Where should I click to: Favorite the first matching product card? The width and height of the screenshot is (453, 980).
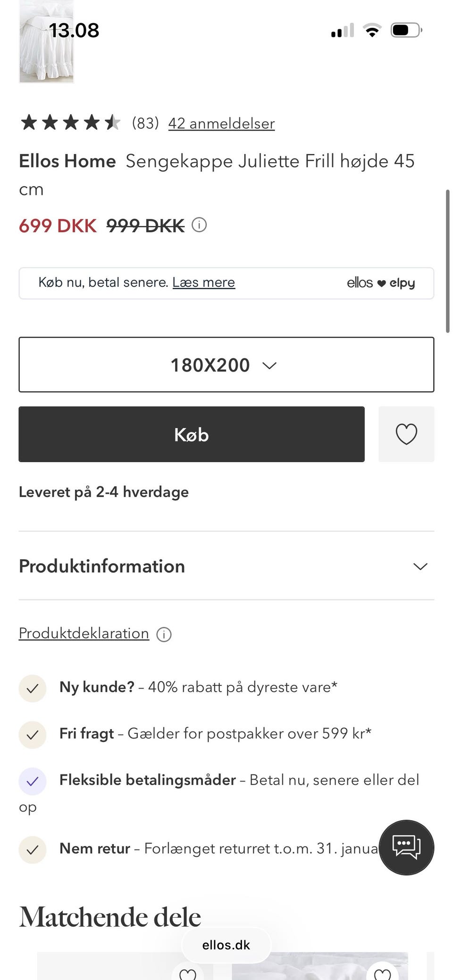pos(188,972)
